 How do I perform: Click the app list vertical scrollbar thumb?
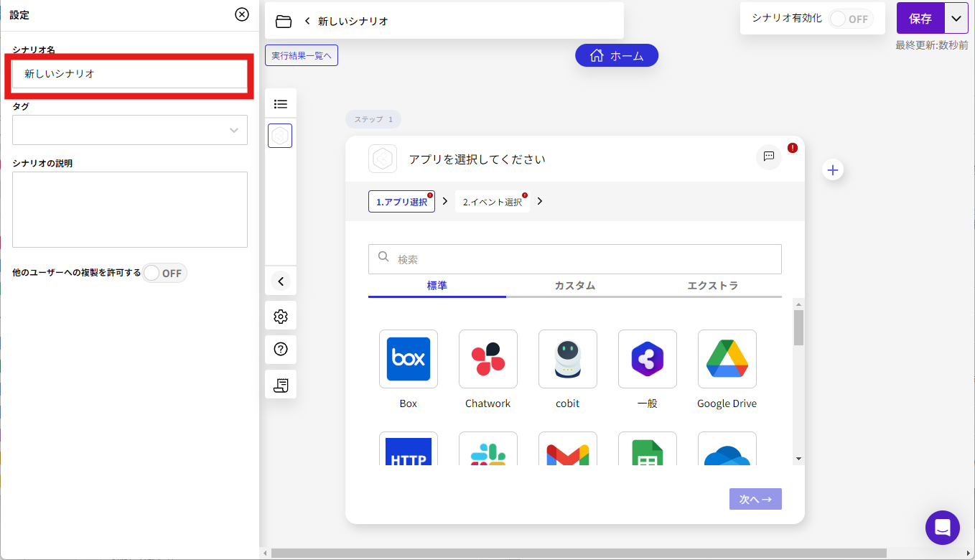[x=799, y=327]
